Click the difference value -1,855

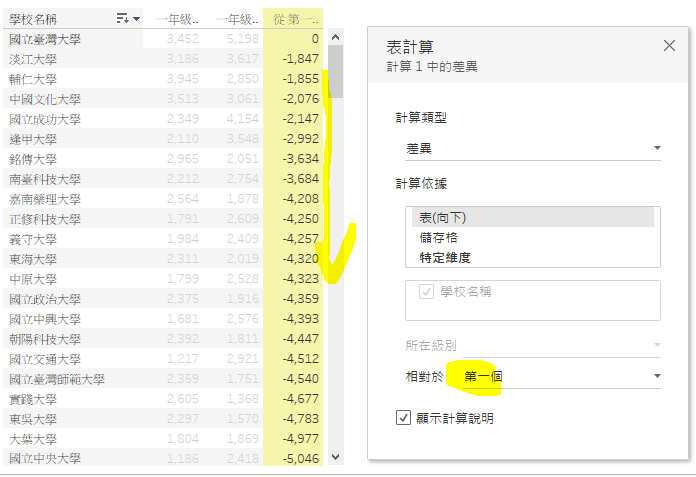pyautogui.click(x=301, y=79)
